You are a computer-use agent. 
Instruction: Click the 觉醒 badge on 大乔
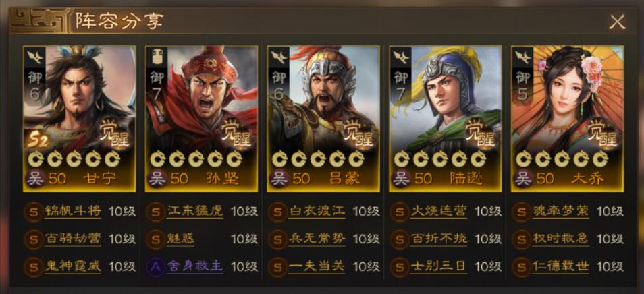603,133
